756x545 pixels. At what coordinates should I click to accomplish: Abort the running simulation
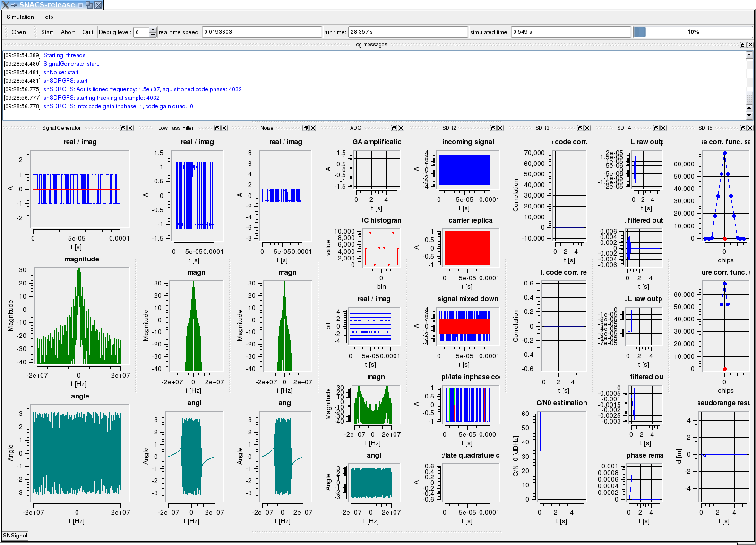[x=68, y=32]
